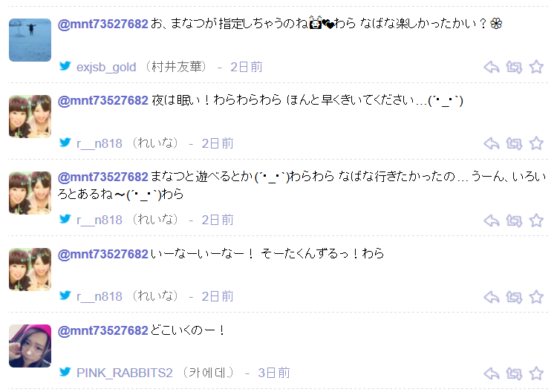Retweet the まなつと遊べる tweet
This screenshot has height=392, width=557.
pos(514,220)
